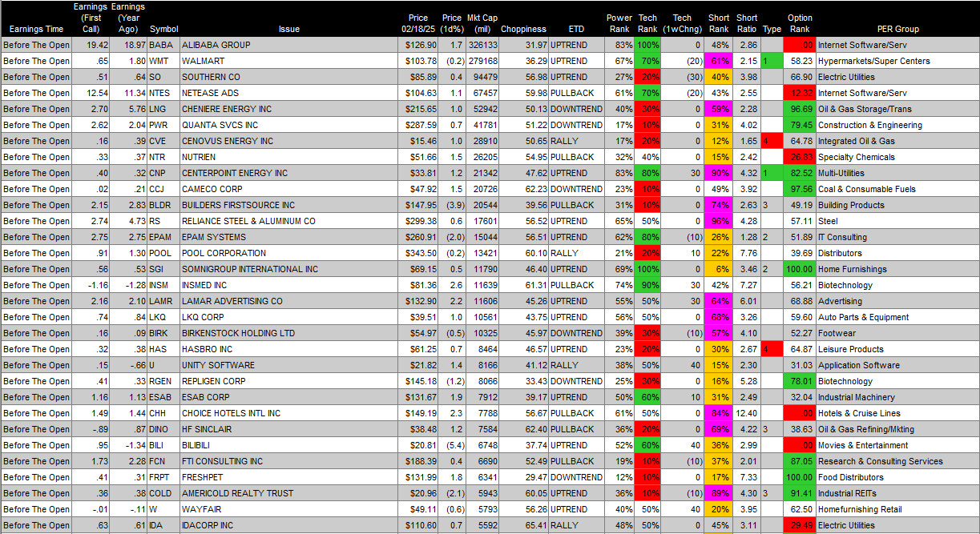Click the Specialty Chemicals group cell
Viewport: 980px width, 534px height.
coord(897,157)
